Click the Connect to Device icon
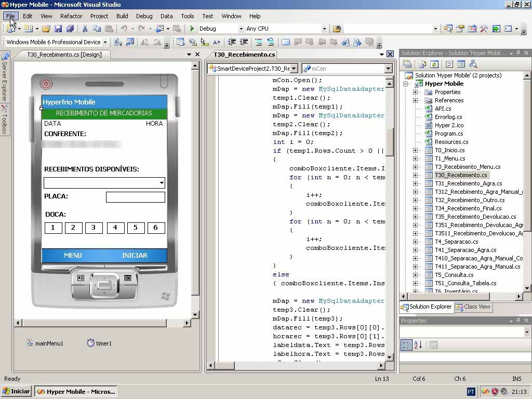The image size is (532, 399). 117,42
